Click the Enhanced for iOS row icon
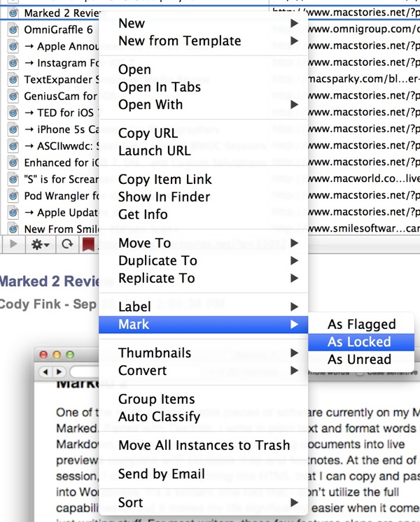Viewport: 420px width, 522px height. (x=13, y=163)
